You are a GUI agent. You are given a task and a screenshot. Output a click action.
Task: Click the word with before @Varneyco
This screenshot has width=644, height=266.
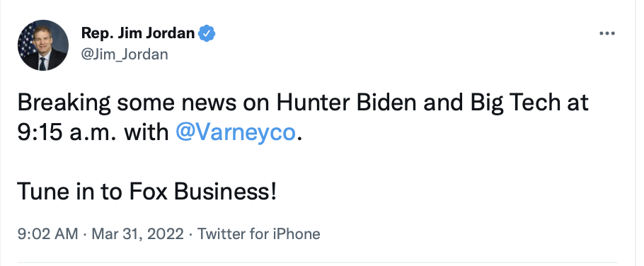pos(146,132)
